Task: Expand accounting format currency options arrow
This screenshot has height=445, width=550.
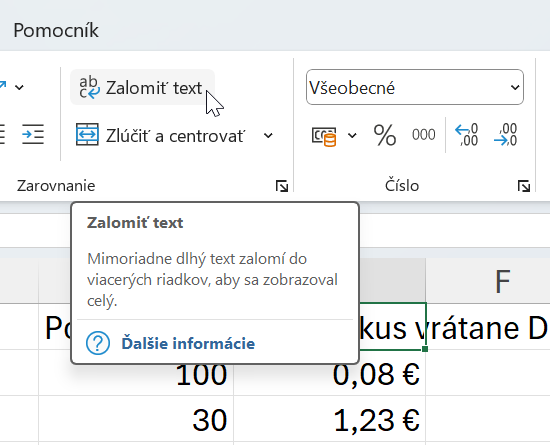Action: 352,135
